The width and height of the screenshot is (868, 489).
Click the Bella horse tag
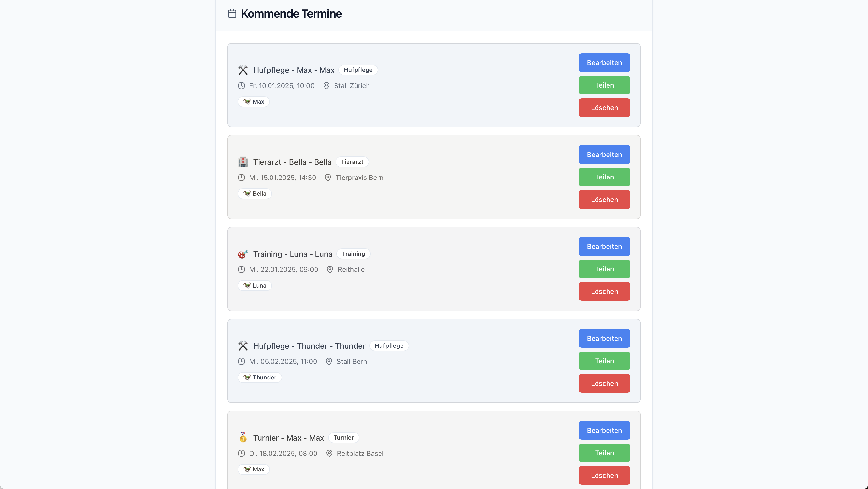(255, 194)
